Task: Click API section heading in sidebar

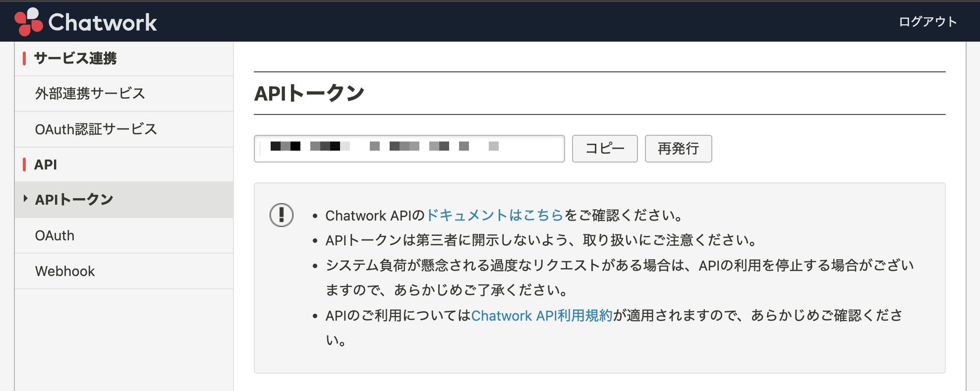Action: [x=46, y=165]
